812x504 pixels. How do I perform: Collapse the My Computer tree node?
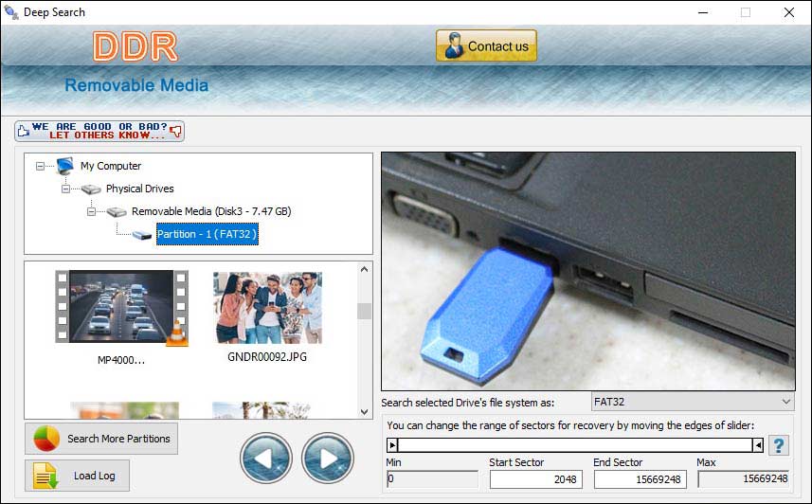tap(40, 167)
